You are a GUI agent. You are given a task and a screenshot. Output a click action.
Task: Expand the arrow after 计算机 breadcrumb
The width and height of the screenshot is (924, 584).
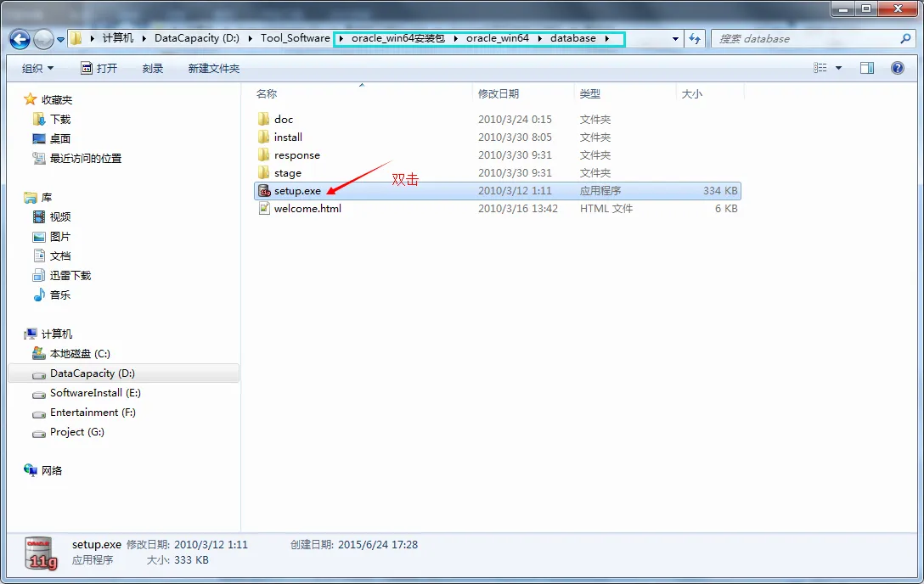click(144, 39)
